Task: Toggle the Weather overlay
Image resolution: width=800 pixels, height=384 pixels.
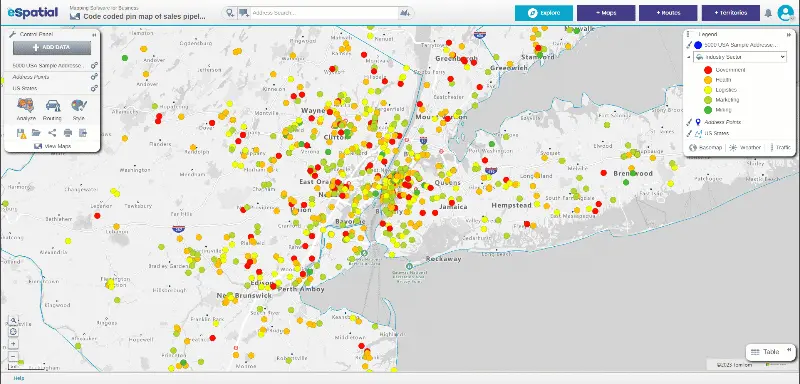Action: point(745,147)
